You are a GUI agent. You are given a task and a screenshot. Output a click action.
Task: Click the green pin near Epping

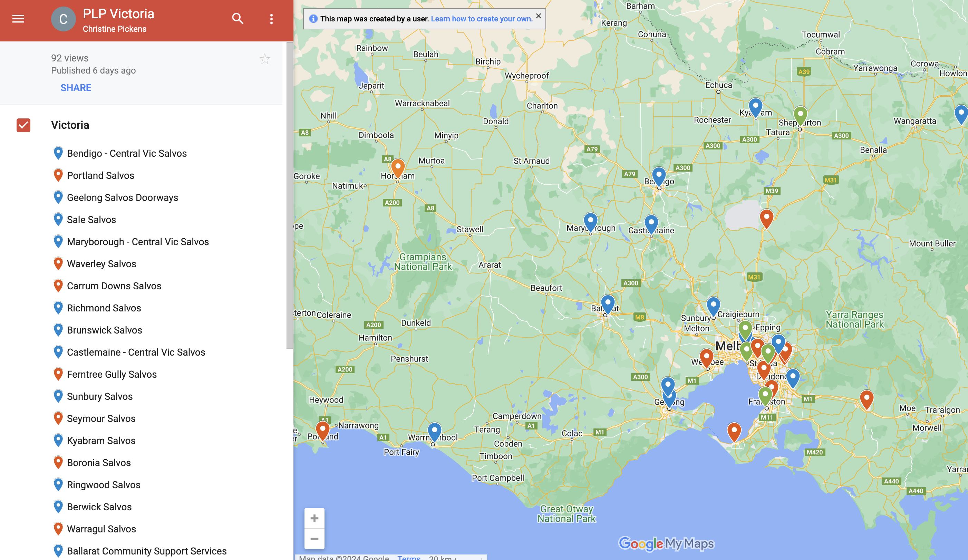(x=745, y=330)
